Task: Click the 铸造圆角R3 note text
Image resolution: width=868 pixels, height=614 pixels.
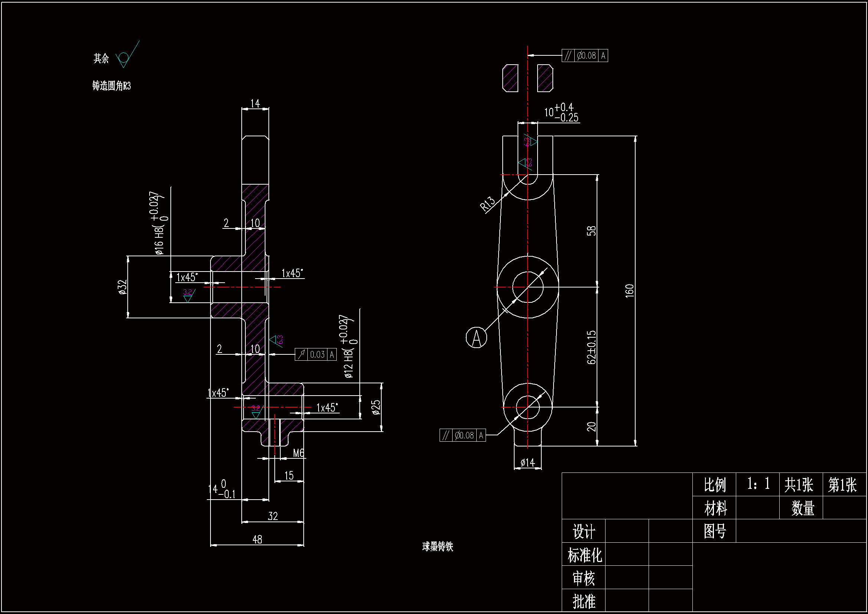Action: [x=111, y=86]
